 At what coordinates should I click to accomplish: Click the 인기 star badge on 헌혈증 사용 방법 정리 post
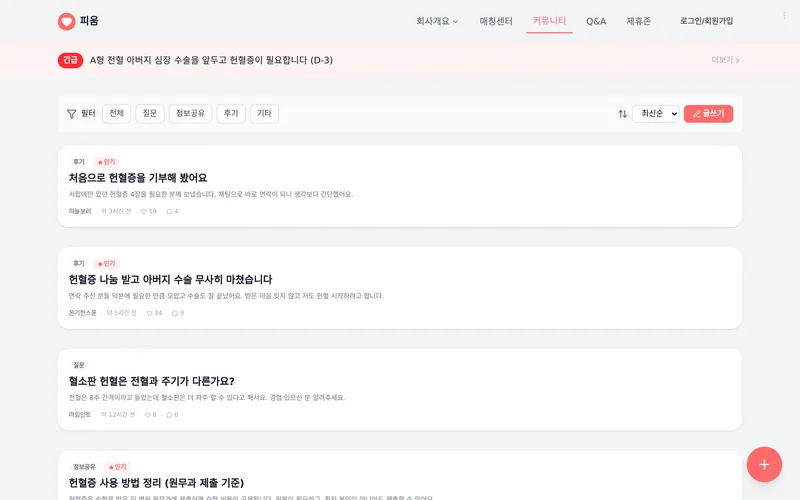[117, 467]
